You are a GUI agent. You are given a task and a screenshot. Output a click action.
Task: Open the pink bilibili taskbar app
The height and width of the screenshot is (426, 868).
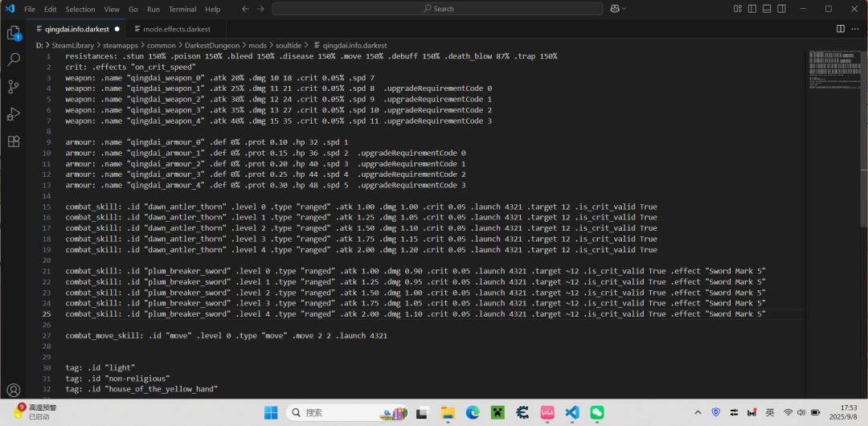tap(547, 412)
